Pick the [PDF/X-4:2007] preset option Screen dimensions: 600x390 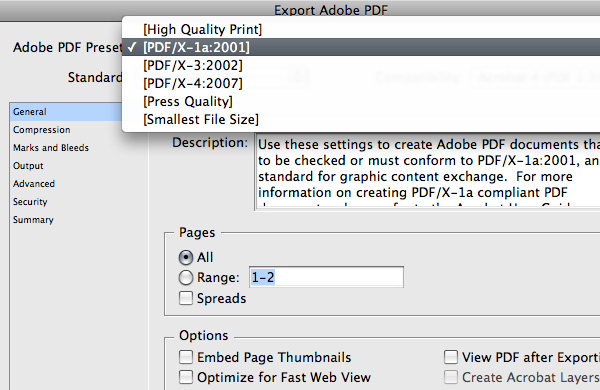(x=361, y=83)
